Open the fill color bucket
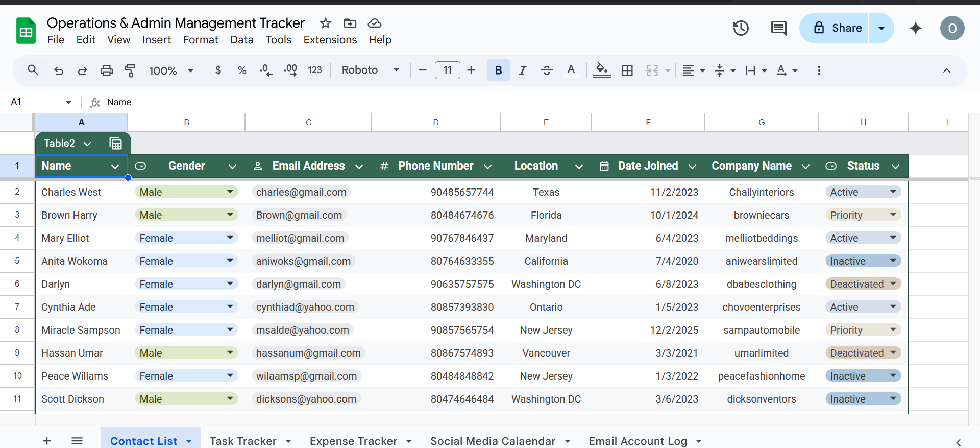Screen dimensions: 980x448 (x=602, y=70)
